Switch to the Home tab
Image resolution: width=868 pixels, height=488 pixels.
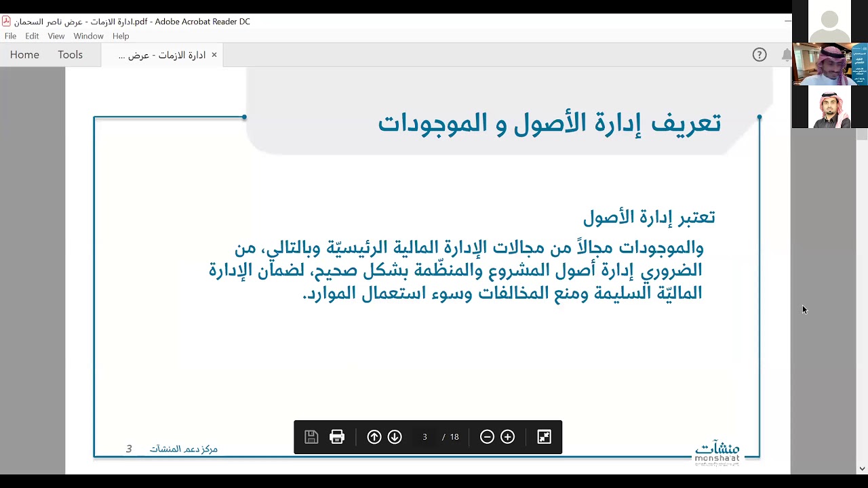(x=24, y=55)
